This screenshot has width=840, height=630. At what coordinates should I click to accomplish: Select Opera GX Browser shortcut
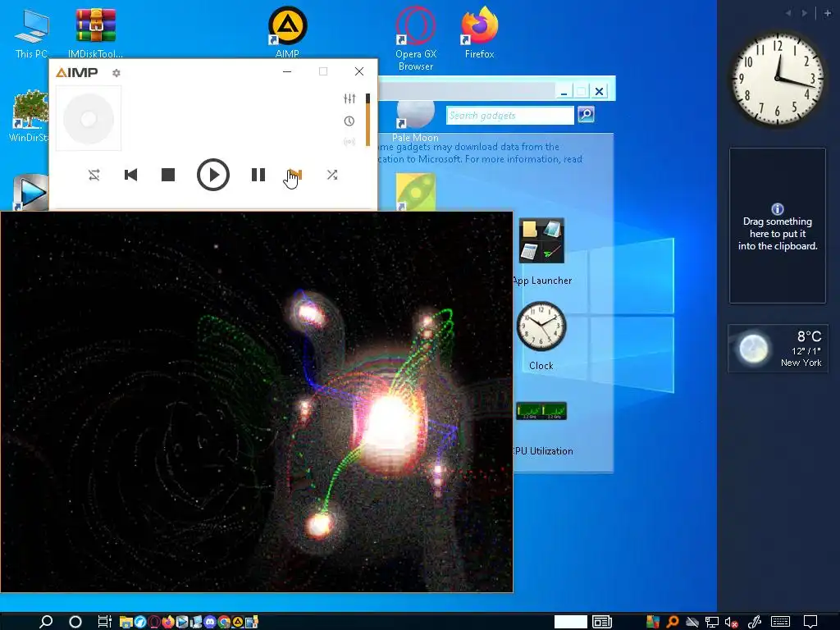[416, 39]
